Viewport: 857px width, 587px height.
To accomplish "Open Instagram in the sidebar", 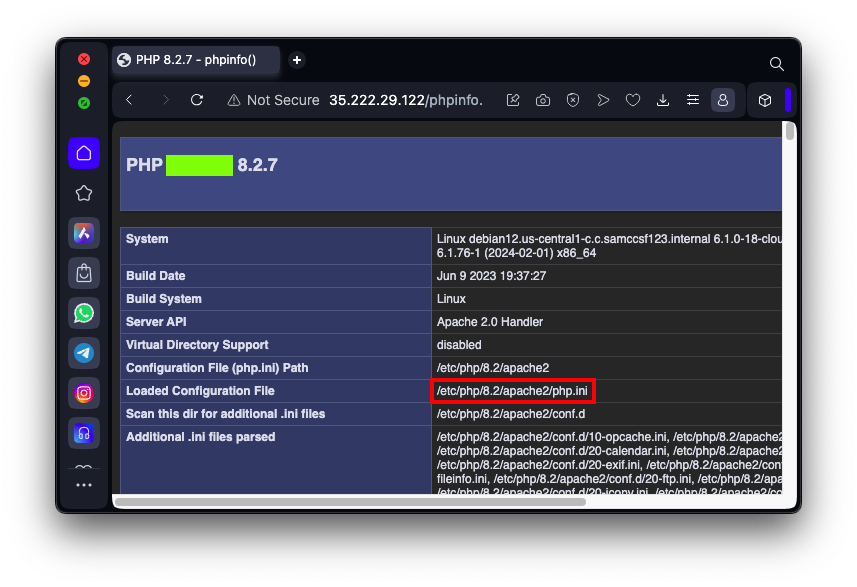I will (x=84, y=393).
